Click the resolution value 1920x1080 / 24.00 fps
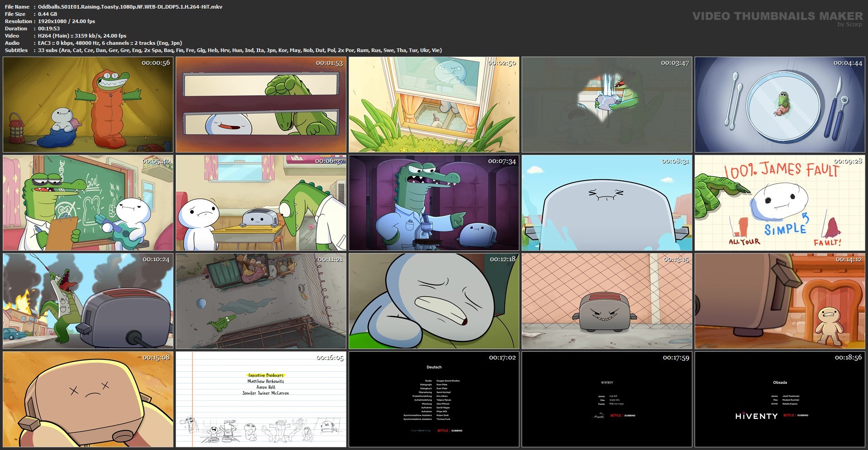The image size is (868, 450). click(67, 21)
